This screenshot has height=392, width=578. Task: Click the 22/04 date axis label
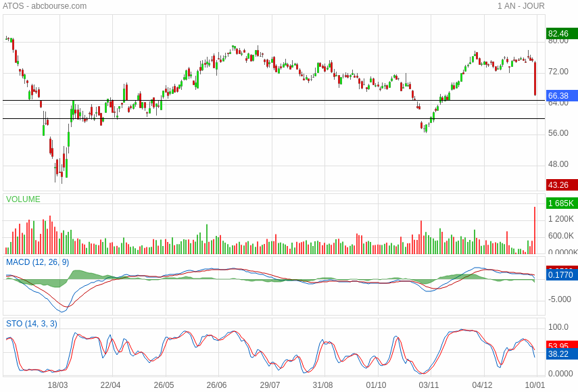(111, 385)
